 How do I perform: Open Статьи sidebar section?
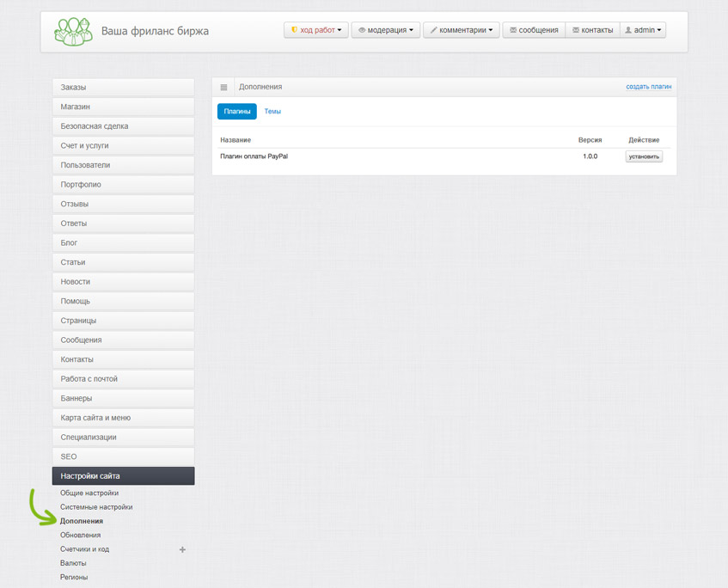(124, 262)
